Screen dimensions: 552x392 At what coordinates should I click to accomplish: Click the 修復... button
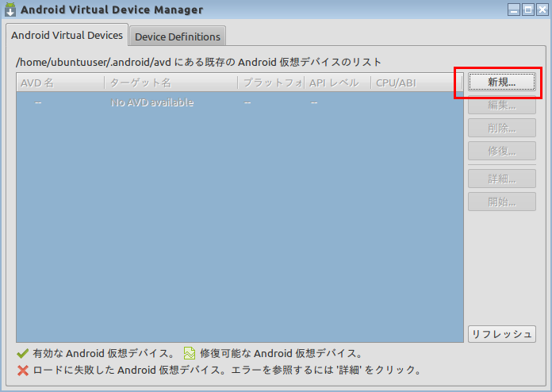point(502,151)
